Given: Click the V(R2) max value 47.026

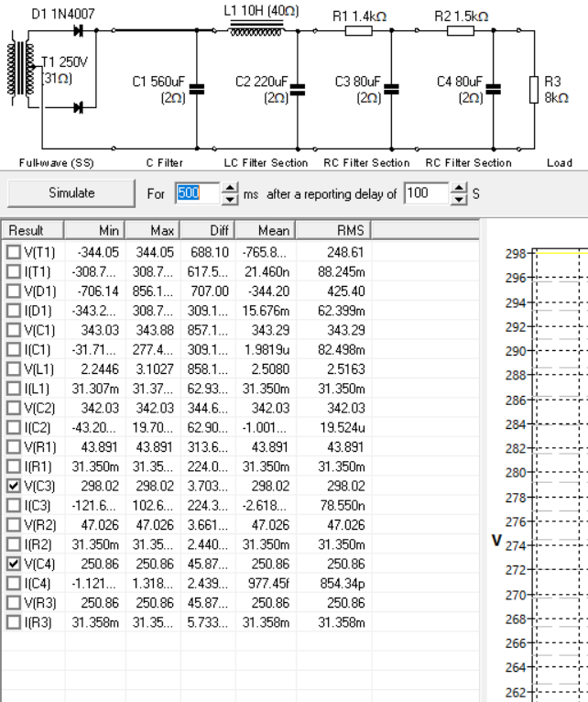Looking at the screenshot, I should point(155,525).
